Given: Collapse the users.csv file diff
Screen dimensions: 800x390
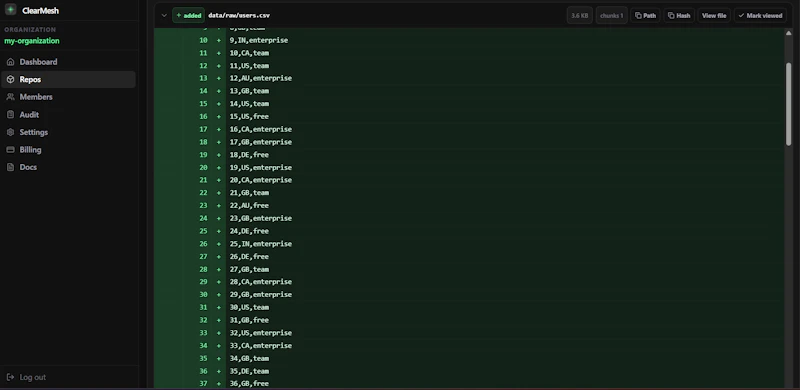Looking at the screenshot, I should [x=164, y=15].
